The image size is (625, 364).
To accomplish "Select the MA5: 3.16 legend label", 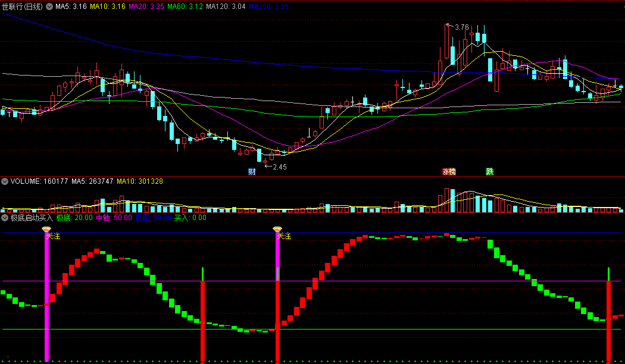I will tap(71, 7).
